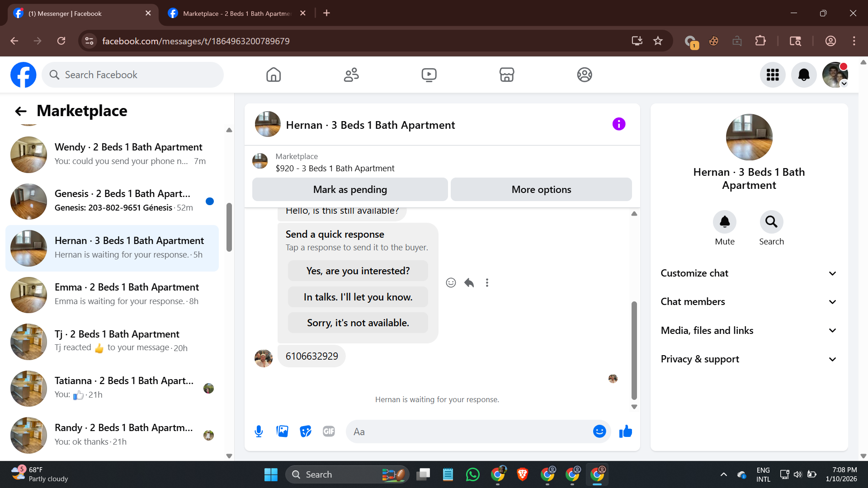Send quick reply "Yes, are you interested?"
868x488 pixels.
[358, 271]
